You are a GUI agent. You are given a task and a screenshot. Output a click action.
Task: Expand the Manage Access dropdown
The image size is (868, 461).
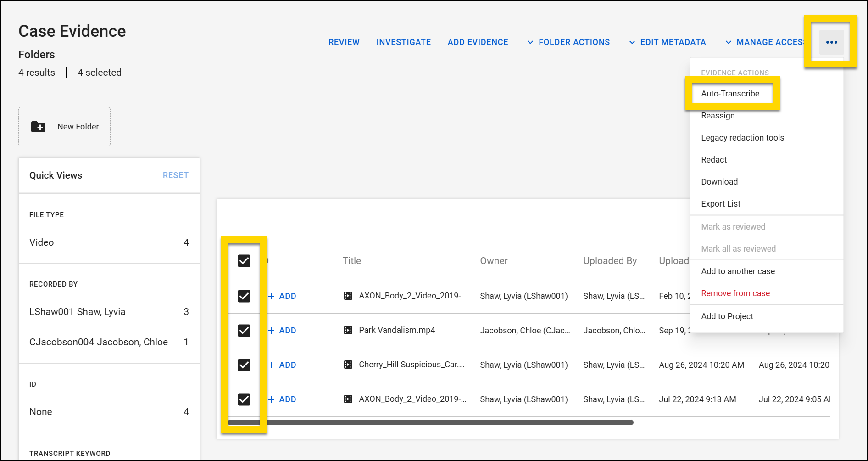coord(766,42)
